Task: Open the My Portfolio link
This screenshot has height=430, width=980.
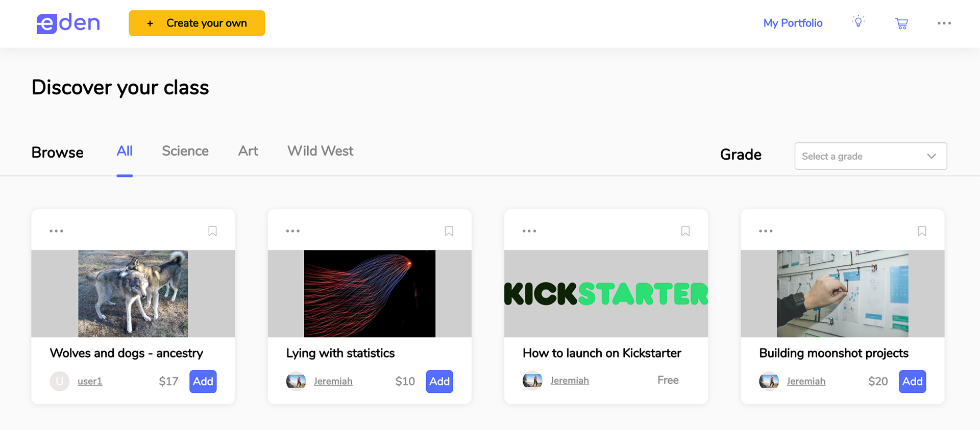Action: [x=793, y=23]
